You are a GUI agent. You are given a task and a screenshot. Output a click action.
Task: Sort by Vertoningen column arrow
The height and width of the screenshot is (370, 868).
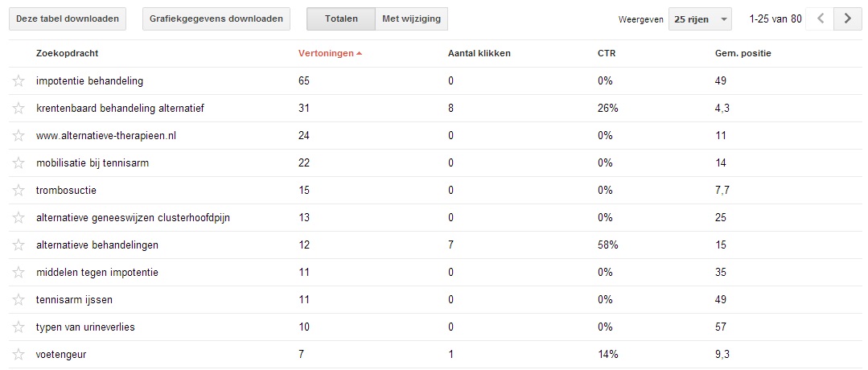(x=360, y=54)
